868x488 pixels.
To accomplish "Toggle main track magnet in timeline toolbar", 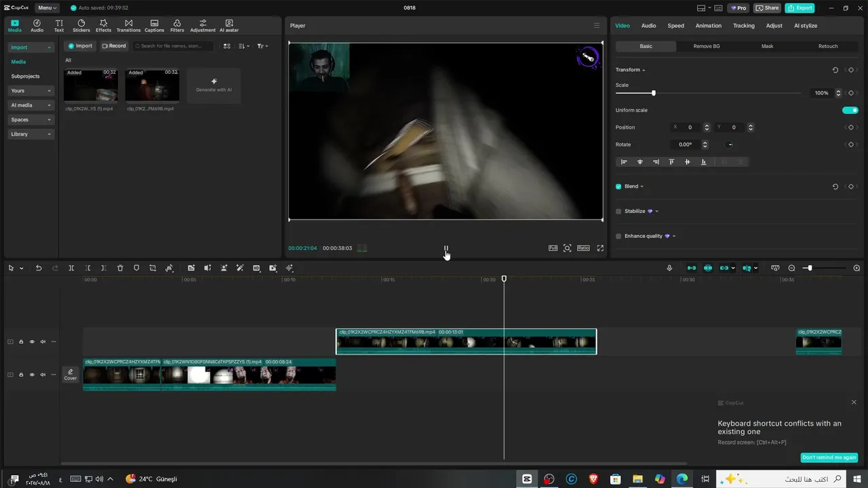I will (692, 268).
